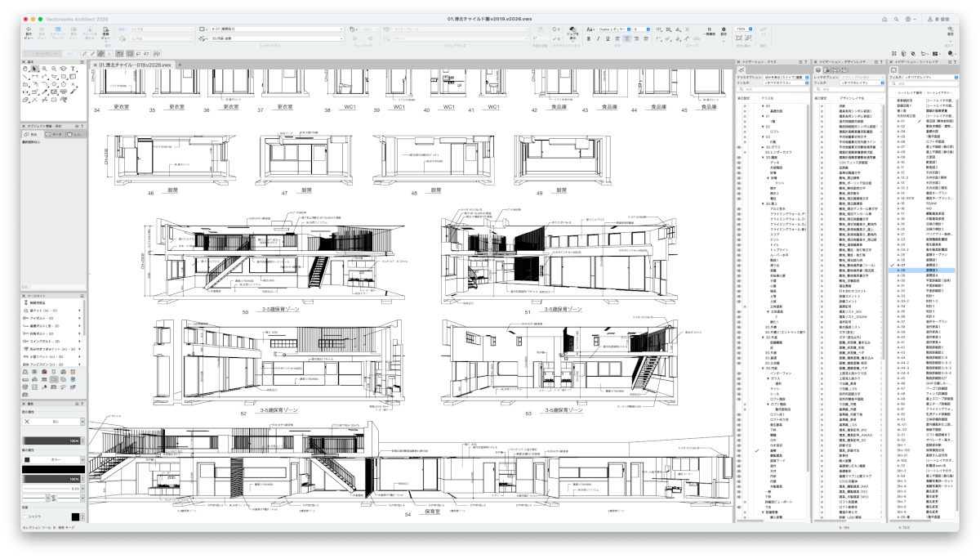Open the active layer A-27 dropdown
980x559 pixels.
pyautogui.click(x=277, y=29)
